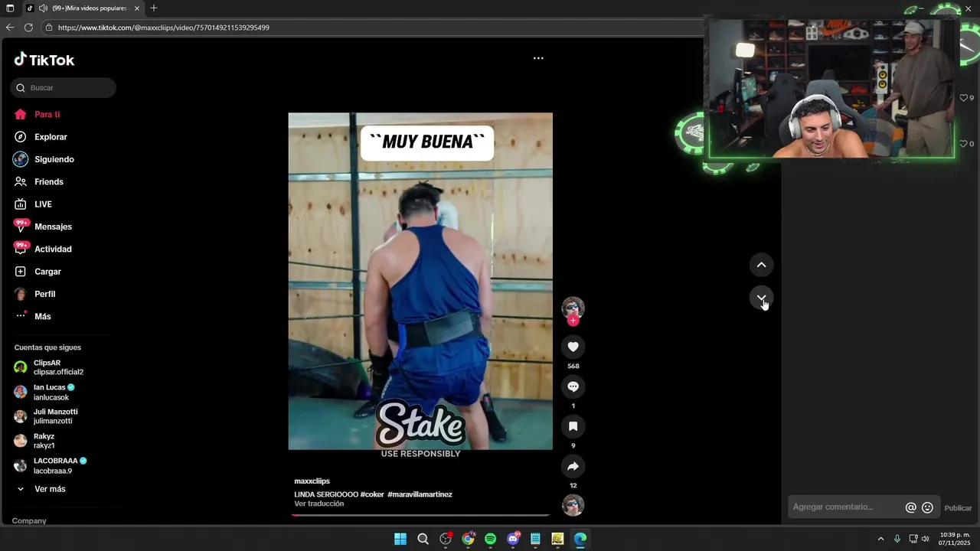This screenshot has height=551, width=980.
Task: Open a new browser tab with plus
Action: click(154, 8)
